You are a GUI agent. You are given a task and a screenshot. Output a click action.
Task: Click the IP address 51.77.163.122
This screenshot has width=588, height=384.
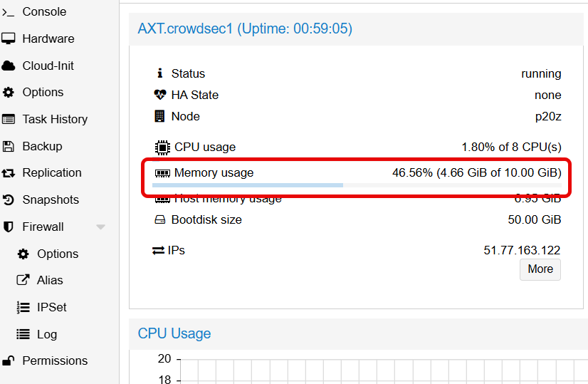click(522, 250)
